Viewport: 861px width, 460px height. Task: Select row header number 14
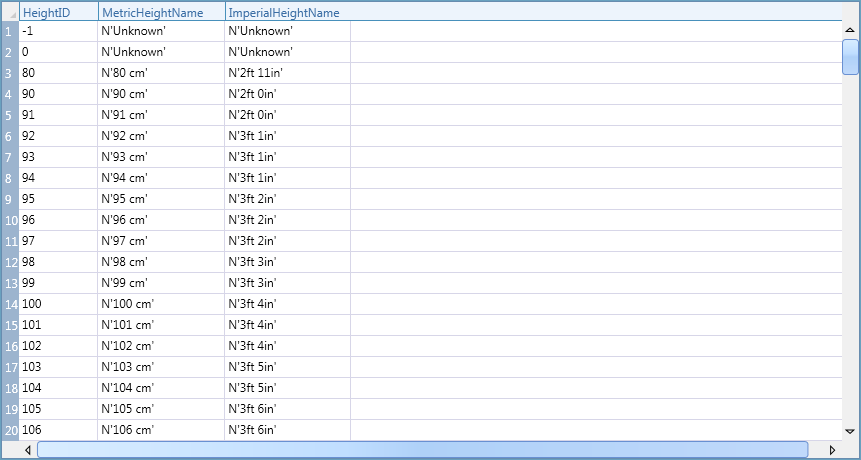[x=10, y=304]
